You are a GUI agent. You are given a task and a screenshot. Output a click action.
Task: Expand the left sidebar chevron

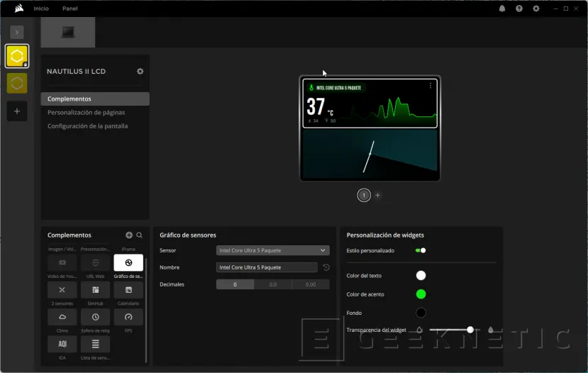coord(17,32)
